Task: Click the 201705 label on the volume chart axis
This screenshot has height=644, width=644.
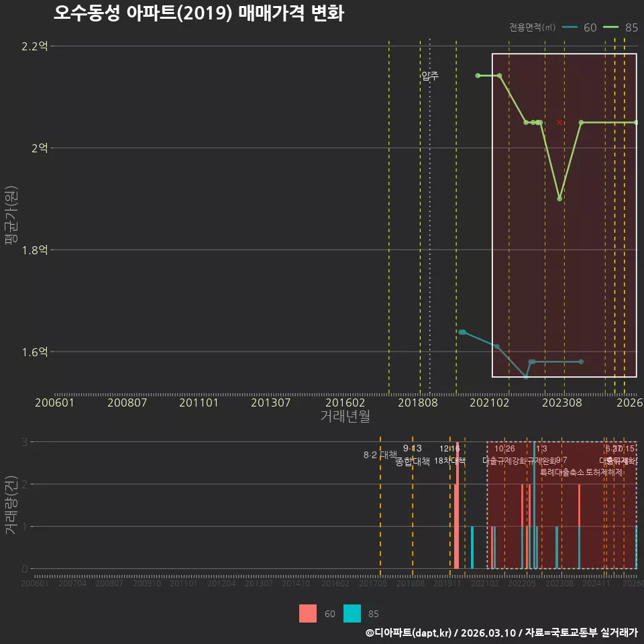Action: click(373, 583)
